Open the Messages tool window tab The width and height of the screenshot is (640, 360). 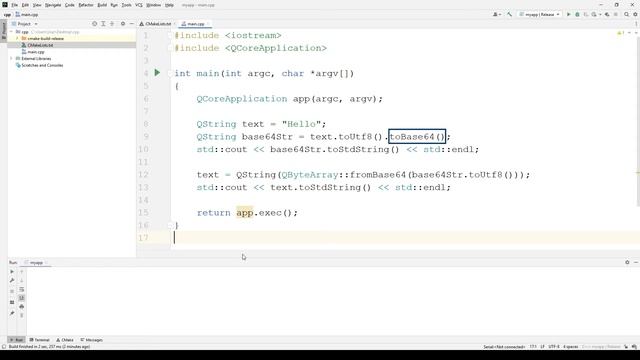pyautogui.click(x=92, y=340)
